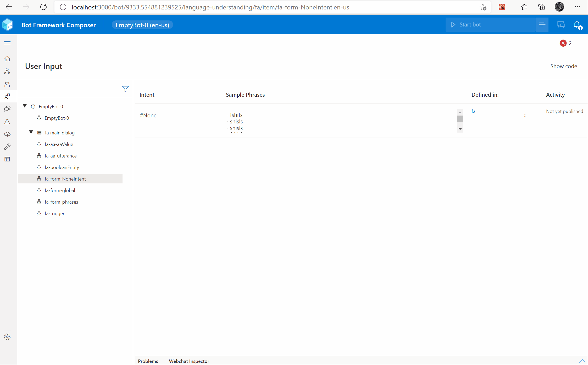Follow the fa link under Defined in

coord(473,111)
